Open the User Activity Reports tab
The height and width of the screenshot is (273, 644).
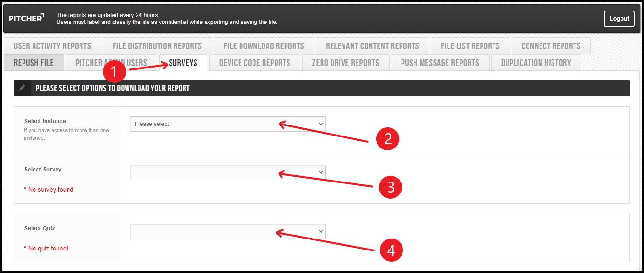click(52, 46)
